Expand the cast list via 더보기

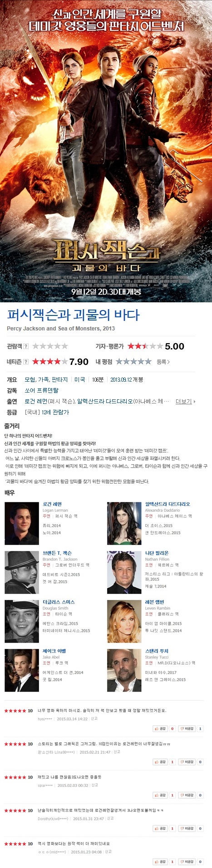point(185,402)
